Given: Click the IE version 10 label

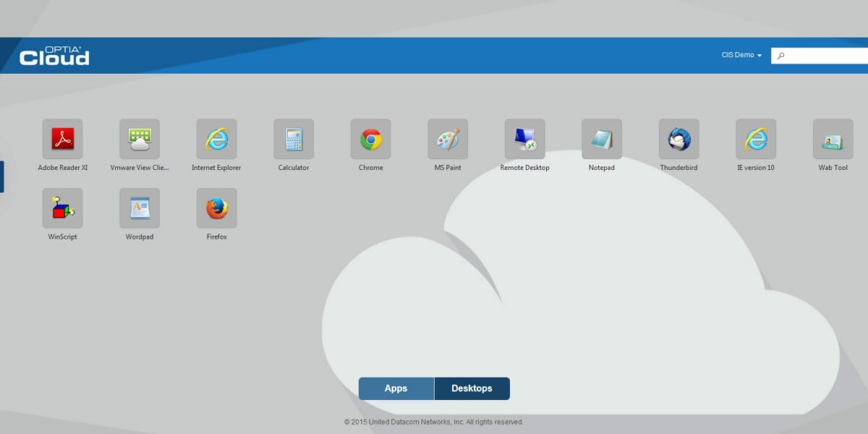Looking at the screenshot, I should click(x=756, y=168).
